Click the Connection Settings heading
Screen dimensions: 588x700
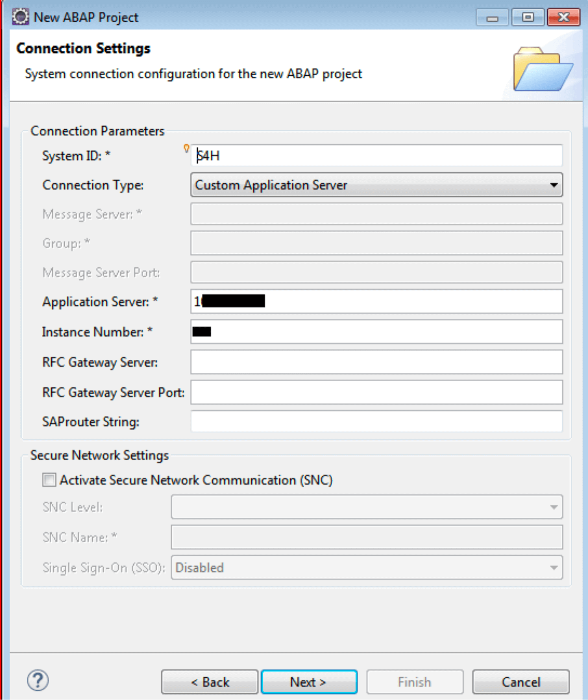pyautogui.click(x=83, y=48)
